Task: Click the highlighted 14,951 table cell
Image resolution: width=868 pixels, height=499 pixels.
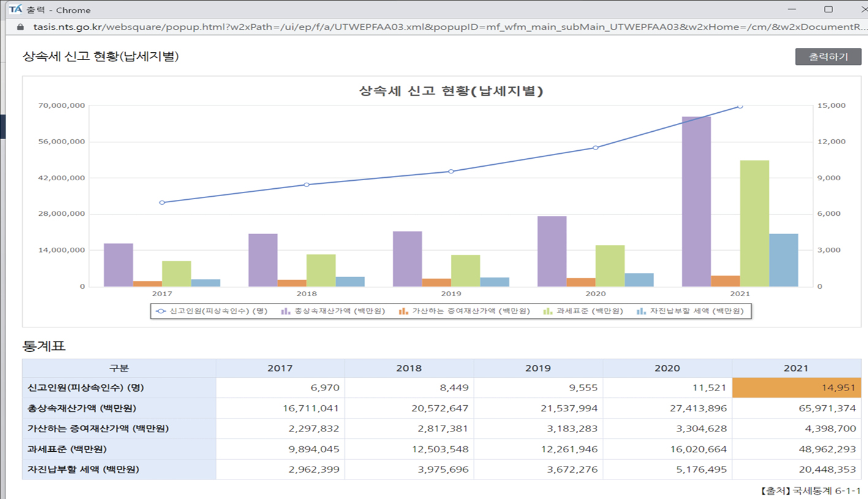Action: pyautogui.click(x=796, y=388)
